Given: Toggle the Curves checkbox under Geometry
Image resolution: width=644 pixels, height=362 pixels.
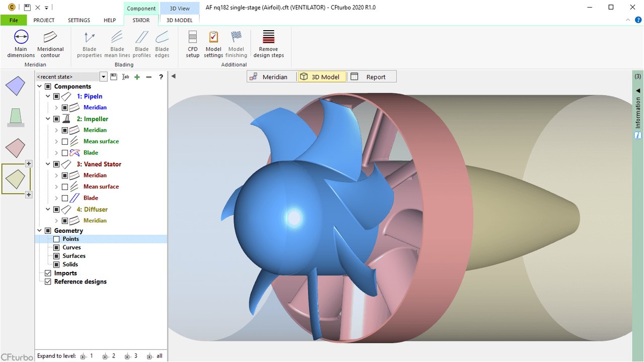Looking at the screenshot, I should coord(56,248).
